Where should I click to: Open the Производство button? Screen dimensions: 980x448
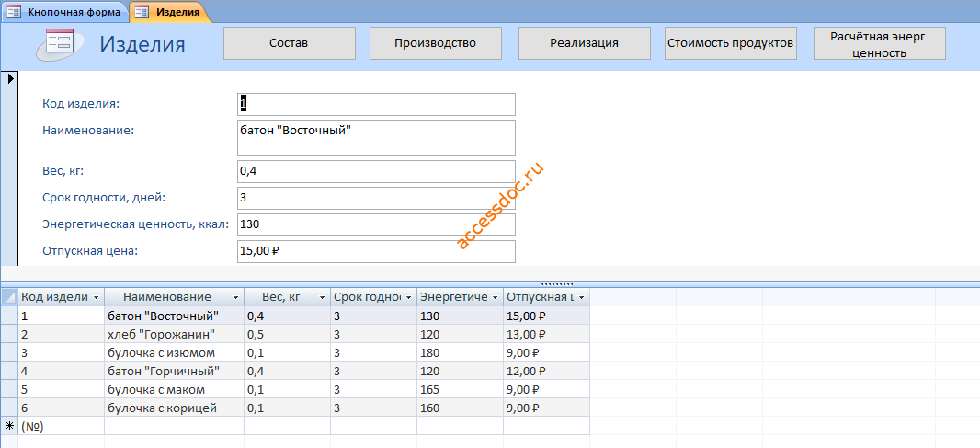coord(436,43)
